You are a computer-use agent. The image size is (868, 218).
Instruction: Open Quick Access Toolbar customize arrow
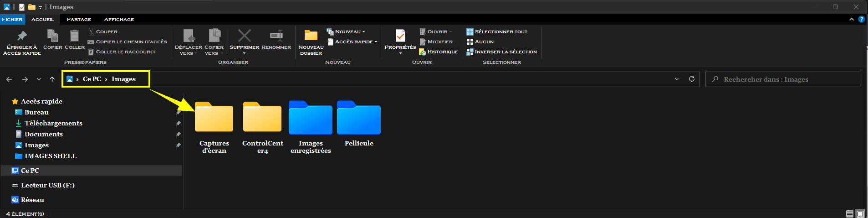point(40,7)
